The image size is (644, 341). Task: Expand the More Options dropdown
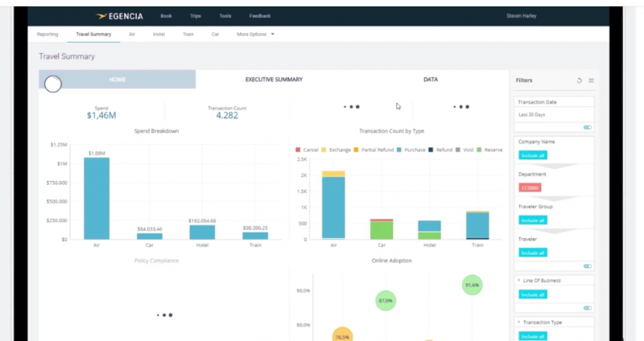click(x=255, y=35)
